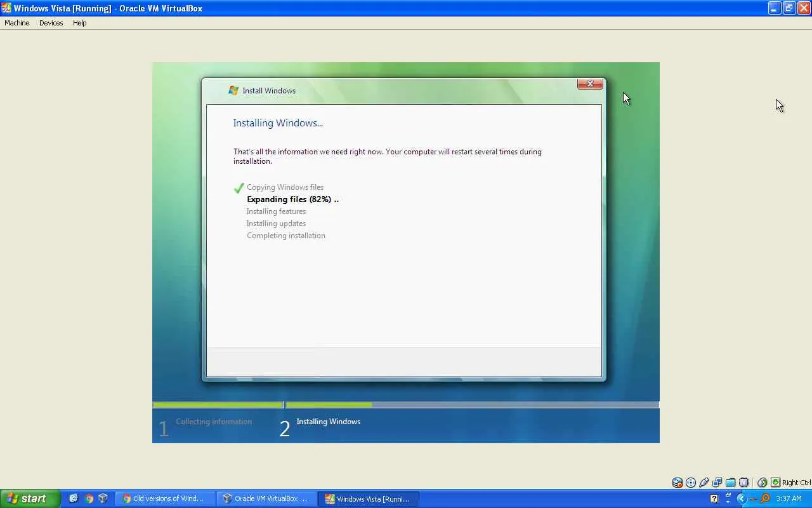Screen dimensions: 812x508
Task: Click the Right Ctrl host key label
Action: coord(796,483)
